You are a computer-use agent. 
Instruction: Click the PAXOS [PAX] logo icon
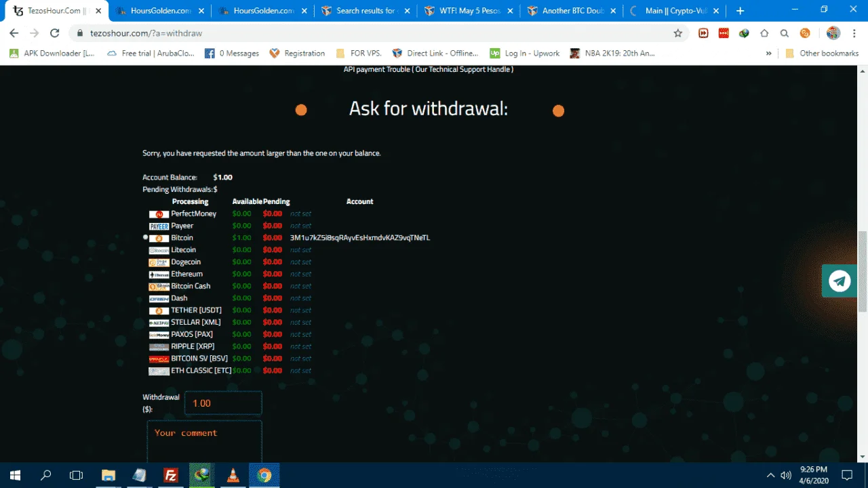tap(159, 335)
